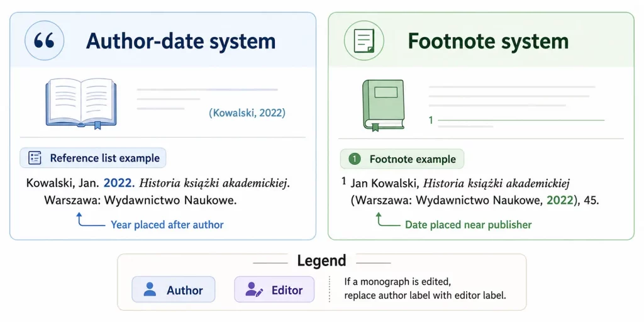Click the green 2022 in the footnote

(x=560, y=201)
